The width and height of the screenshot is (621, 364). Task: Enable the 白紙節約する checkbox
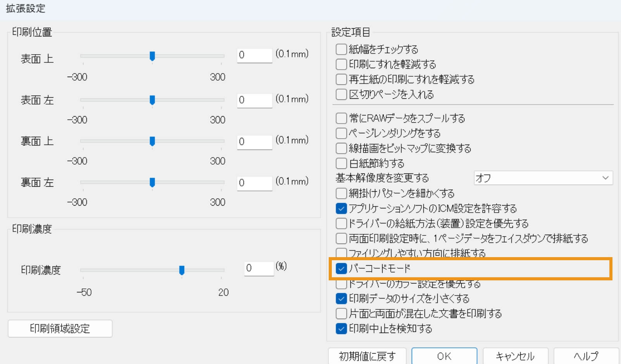(x=341, y=163)
